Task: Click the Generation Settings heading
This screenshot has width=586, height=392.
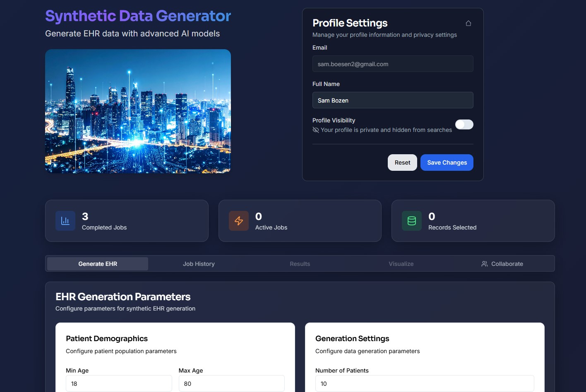Action: click(x=352, y=339)
